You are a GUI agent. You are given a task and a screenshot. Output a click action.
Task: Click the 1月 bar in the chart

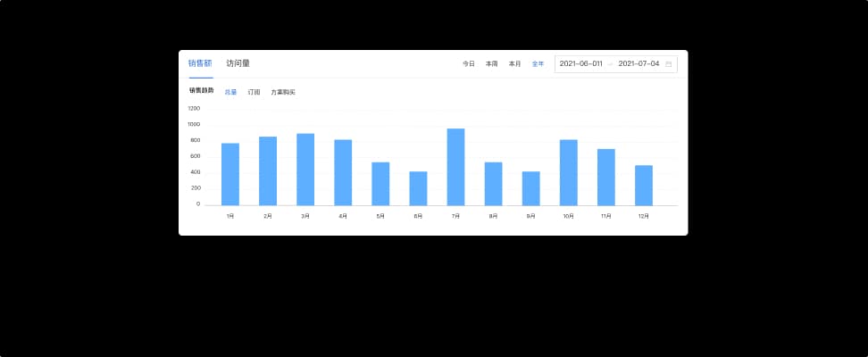pos(230,174)
